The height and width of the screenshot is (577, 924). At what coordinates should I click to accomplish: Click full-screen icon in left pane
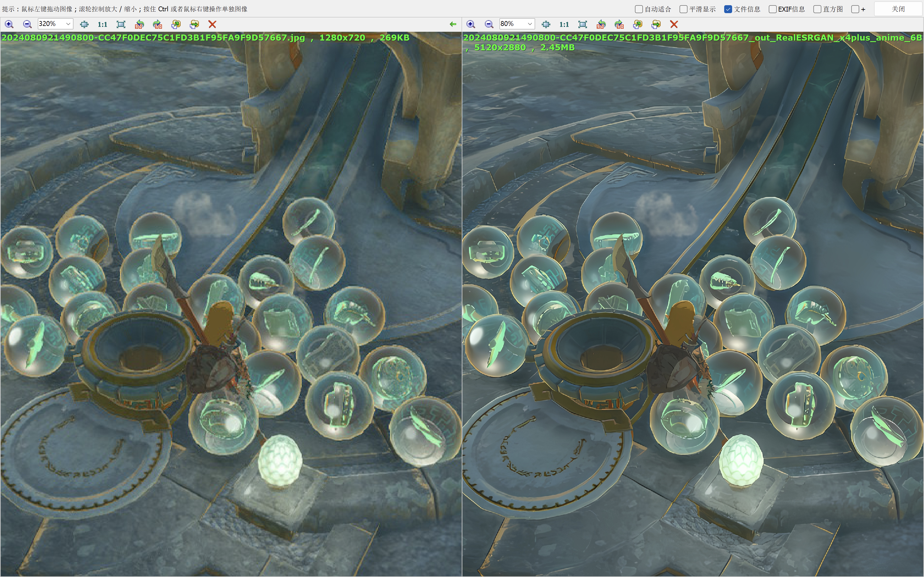click(121, 24)
